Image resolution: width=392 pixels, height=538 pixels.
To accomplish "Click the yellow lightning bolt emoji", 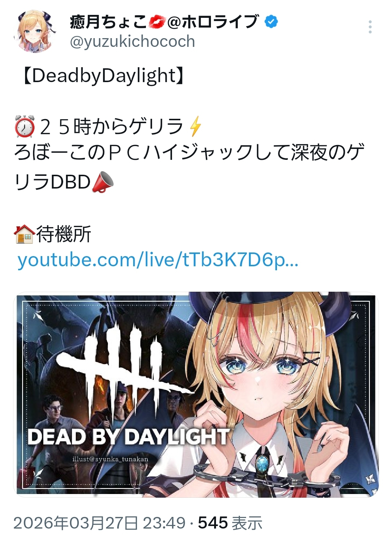I will tap(195, 126).
